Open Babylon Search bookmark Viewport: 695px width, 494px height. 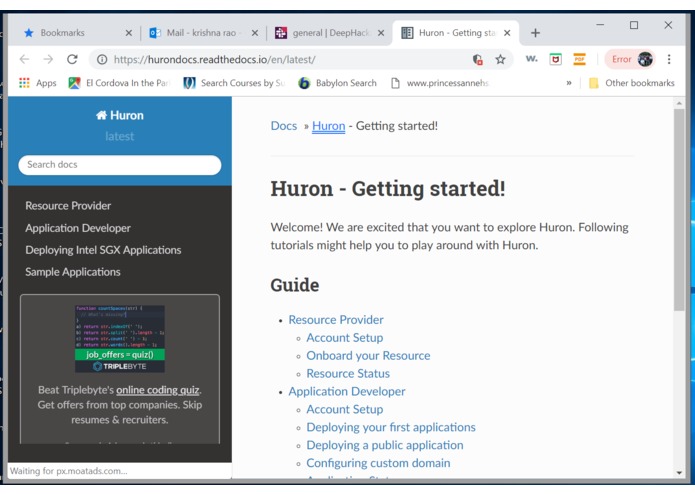click(x=337, y=83)
